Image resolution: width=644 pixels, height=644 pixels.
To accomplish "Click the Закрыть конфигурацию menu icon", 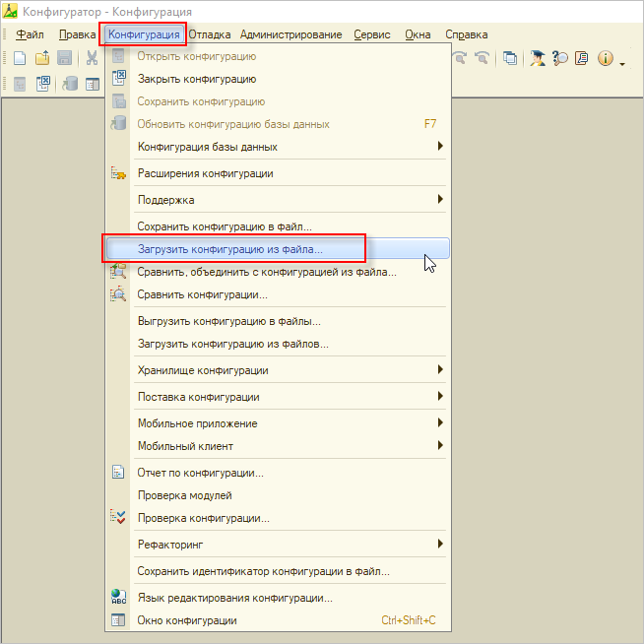I will 119,79.
